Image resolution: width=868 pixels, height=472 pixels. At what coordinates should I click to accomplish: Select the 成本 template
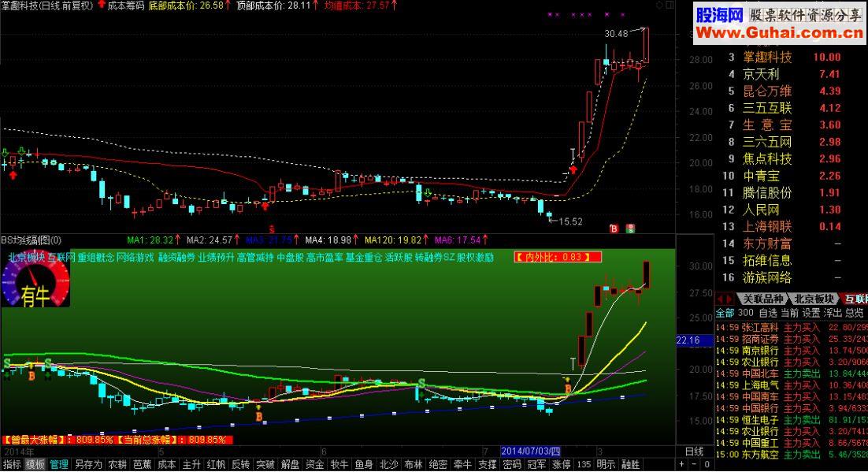click(x=167, y=464)
